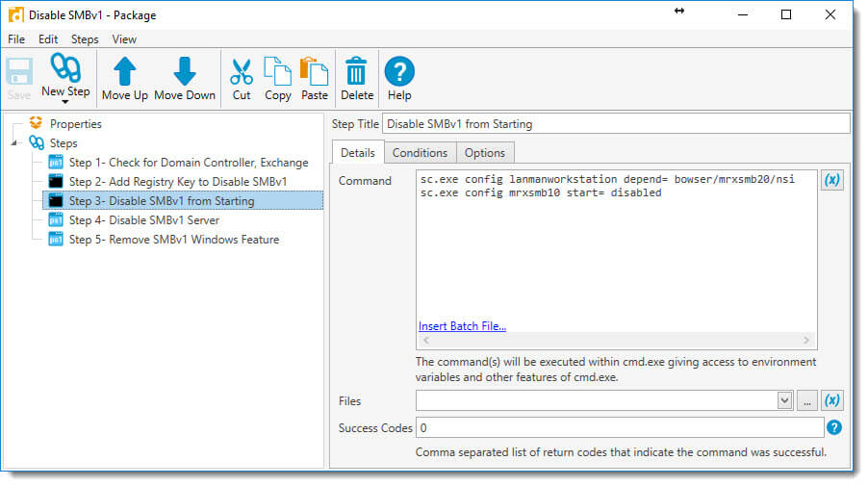Click the PowerShell icon for Step 5
Viewport: 868px width, 486px height.
click(x=56, y=239)
